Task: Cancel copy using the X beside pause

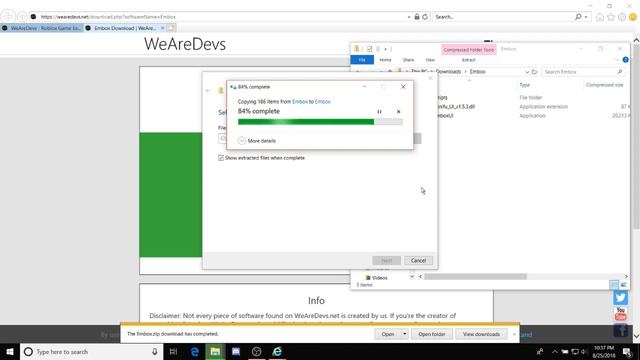Action: [398, 111]
